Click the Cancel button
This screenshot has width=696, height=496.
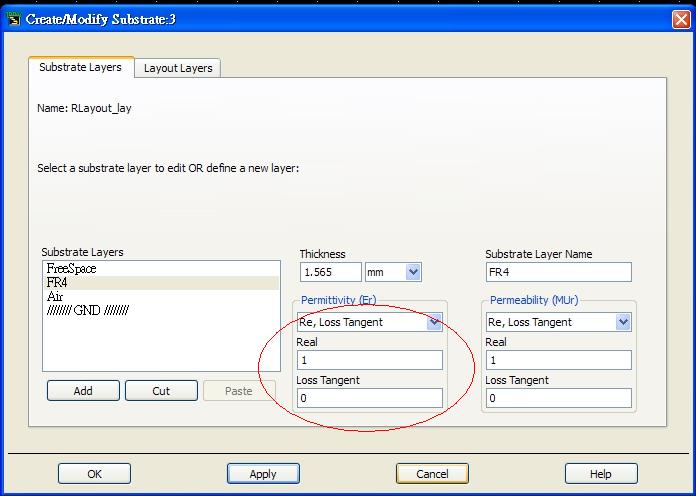pos(432,474)
